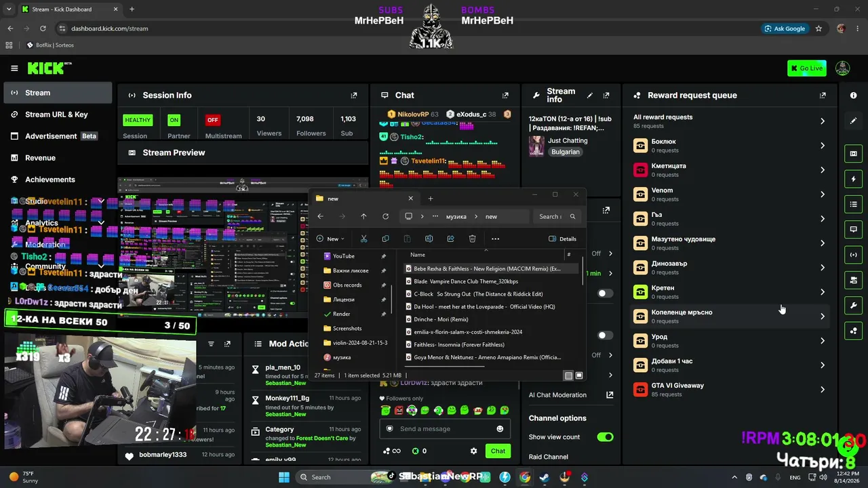Edit Stream info with the pencil icon

click(x=590, y=96)
